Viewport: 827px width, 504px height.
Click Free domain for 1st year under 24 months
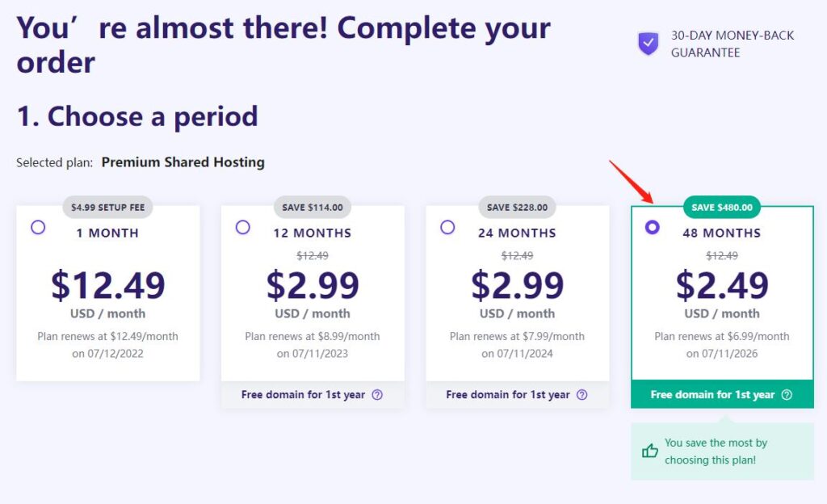pyautogui.click(x=508, y=394)
